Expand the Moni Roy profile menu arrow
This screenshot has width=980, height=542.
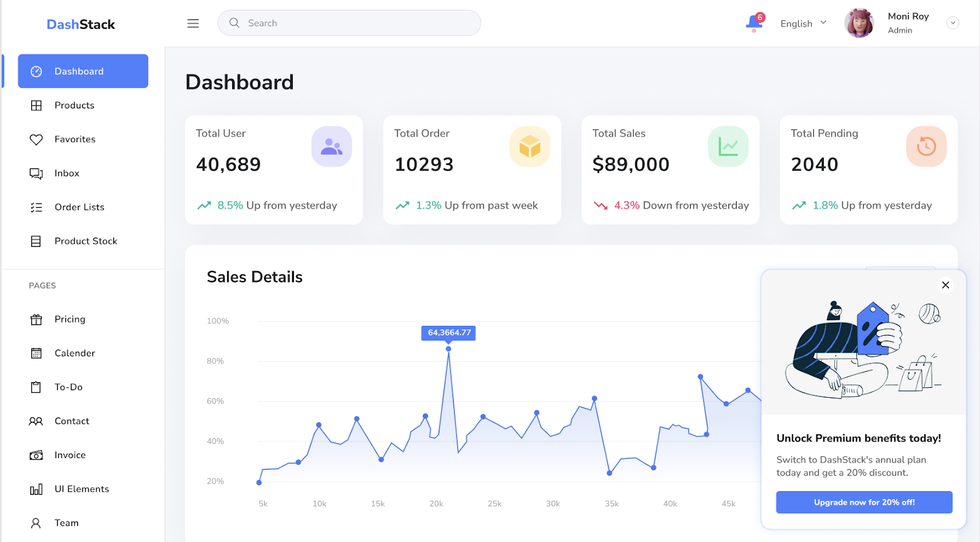tap(952, 23)
